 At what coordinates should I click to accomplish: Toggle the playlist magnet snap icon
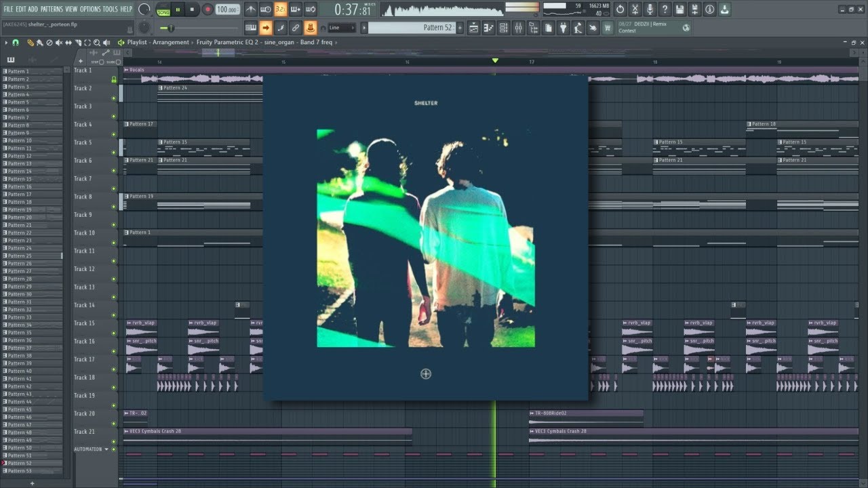pos(16,43)
